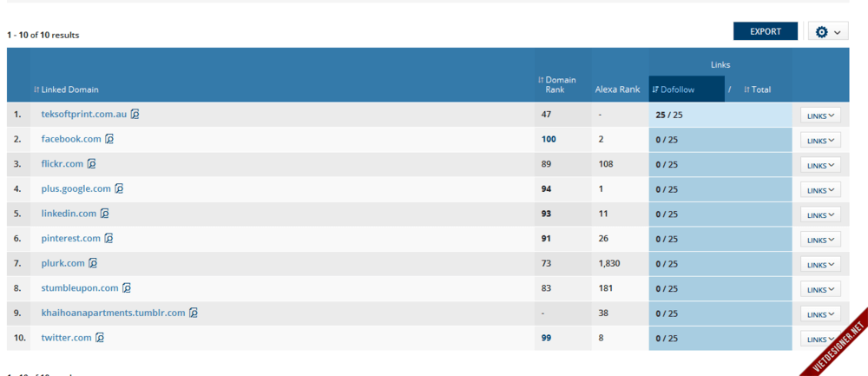868x376 pixels.
Task: Click the magnifier icon beside pinterest.com
Action: click(108, 238)
